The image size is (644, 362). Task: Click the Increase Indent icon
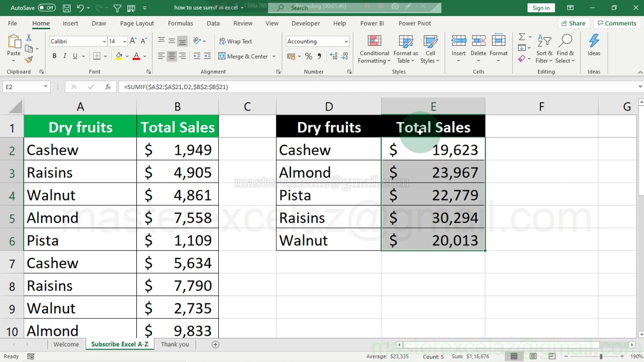pos(207,56)
